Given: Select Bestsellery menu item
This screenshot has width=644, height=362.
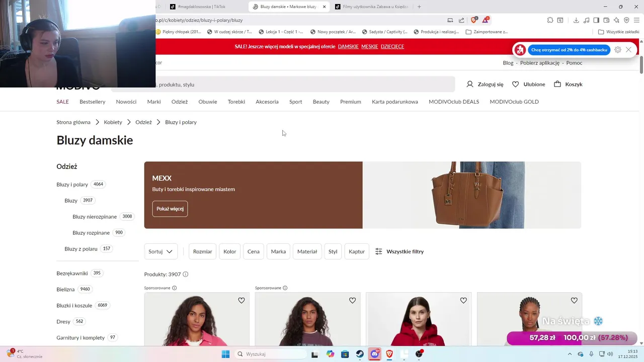Looking at the screenshot, I should tap(93, 102).
